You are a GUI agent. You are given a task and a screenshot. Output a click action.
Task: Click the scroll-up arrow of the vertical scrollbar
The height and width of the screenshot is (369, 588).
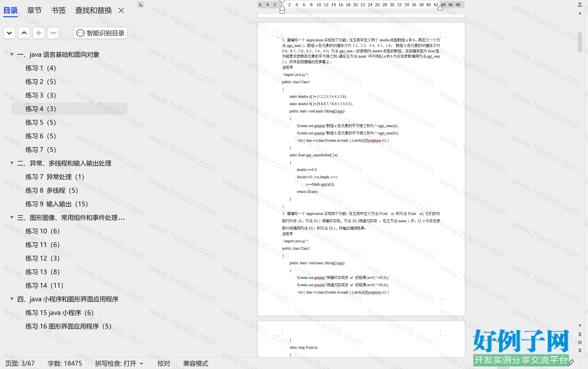(x=580, y=13)
